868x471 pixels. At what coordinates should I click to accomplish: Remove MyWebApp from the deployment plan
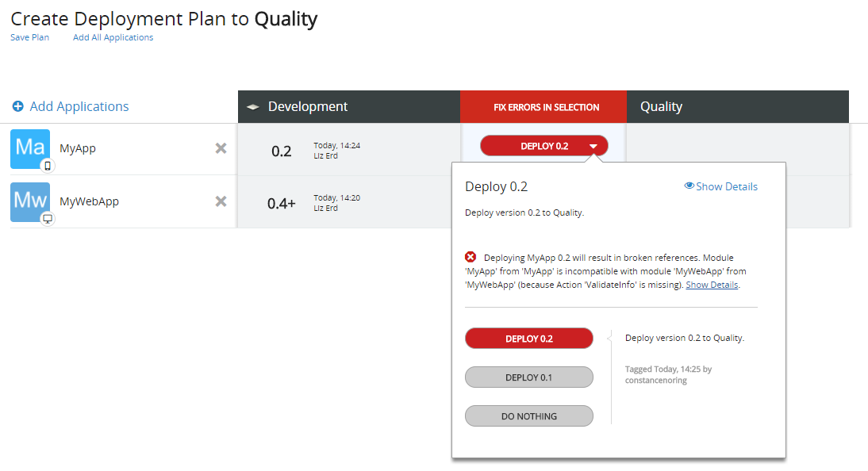tap(220, 201)
